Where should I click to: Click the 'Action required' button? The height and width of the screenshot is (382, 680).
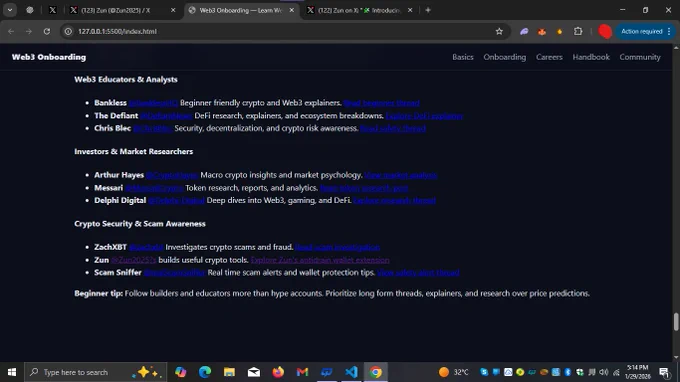click(641, 31)
